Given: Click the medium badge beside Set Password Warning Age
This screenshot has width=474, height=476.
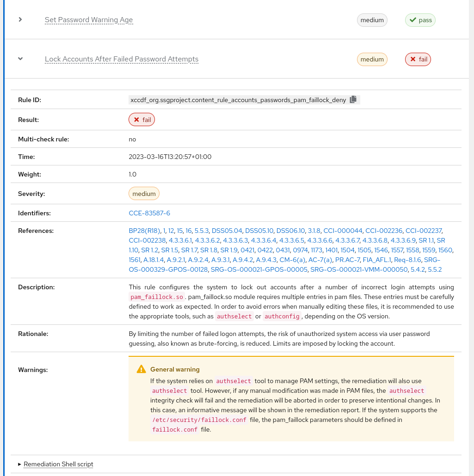Looking at the screenshot, I should tap(372, 20).
